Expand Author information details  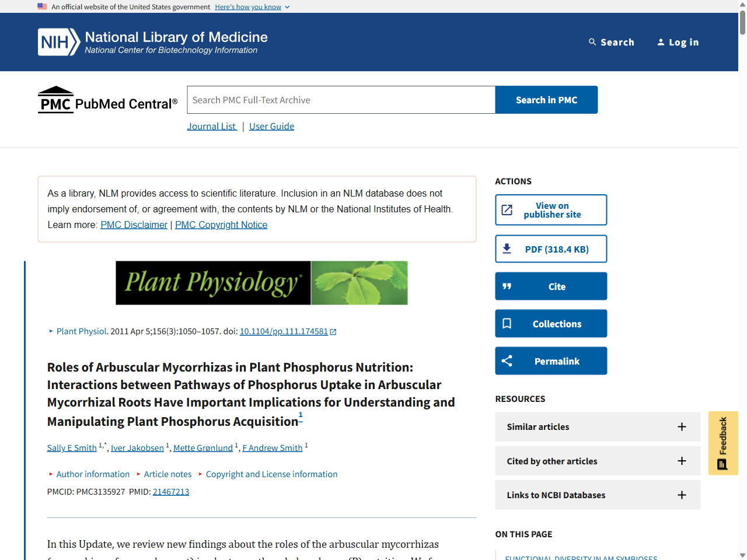click(x=89, y=474)
